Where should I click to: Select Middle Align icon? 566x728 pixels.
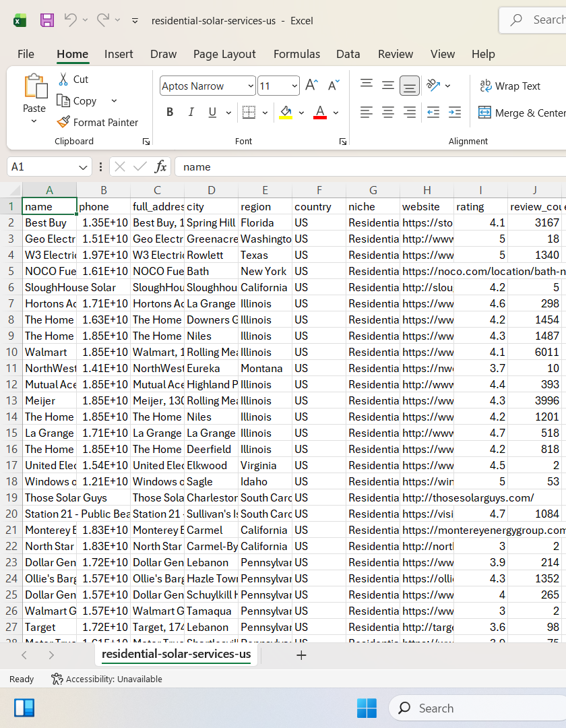[388, 86]
